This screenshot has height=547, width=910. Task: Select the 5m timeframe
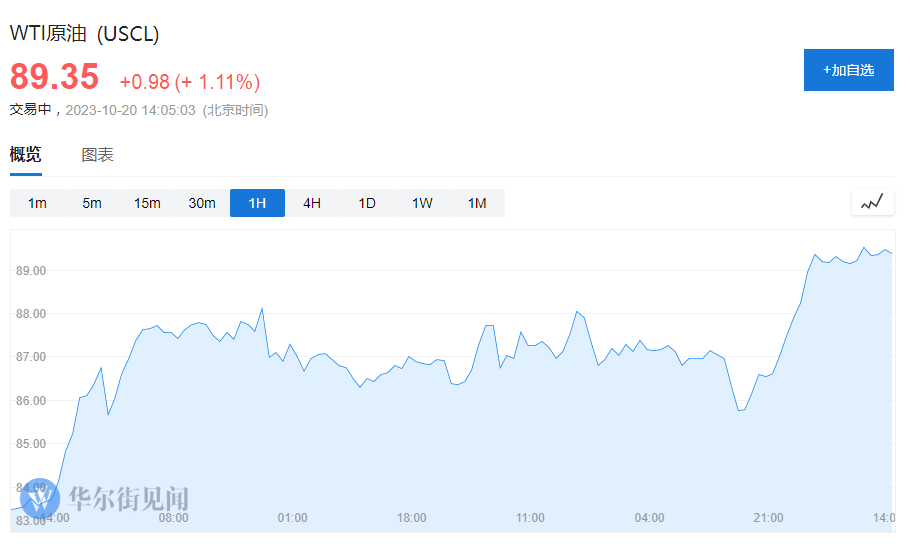[x=92, y=203]
